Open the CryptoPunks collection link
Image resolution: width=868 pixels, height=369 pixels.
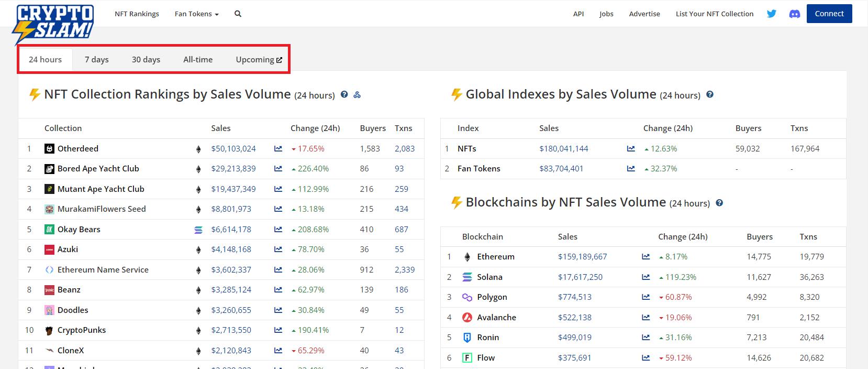tap(82, 330)
